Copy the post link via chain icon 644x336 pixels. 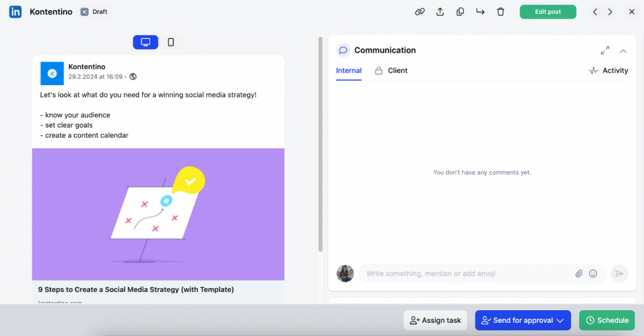point(419,12)
